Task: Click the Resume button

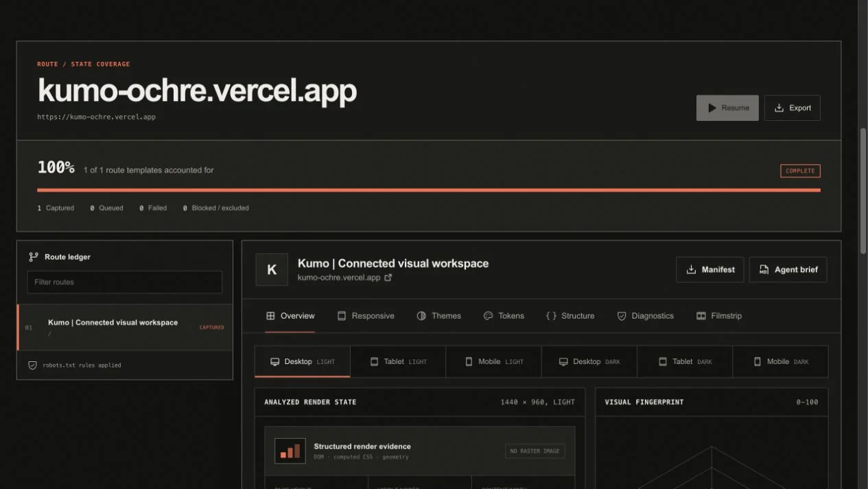Action: click(727, 108)
